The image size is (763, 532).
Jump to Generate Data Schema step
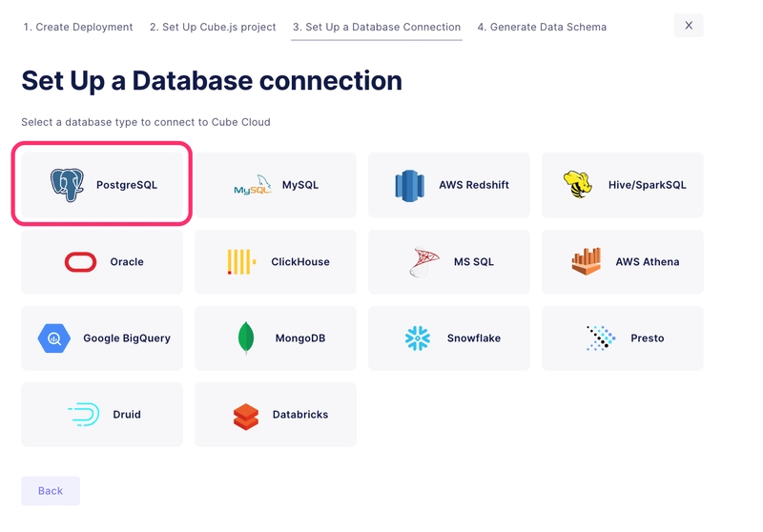[x=542, y=28]
